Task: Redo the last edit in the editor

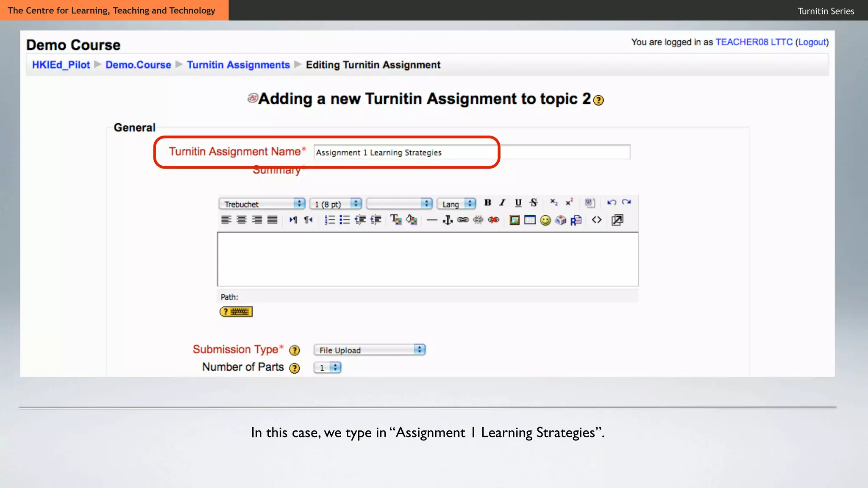Action: [626, 202]
